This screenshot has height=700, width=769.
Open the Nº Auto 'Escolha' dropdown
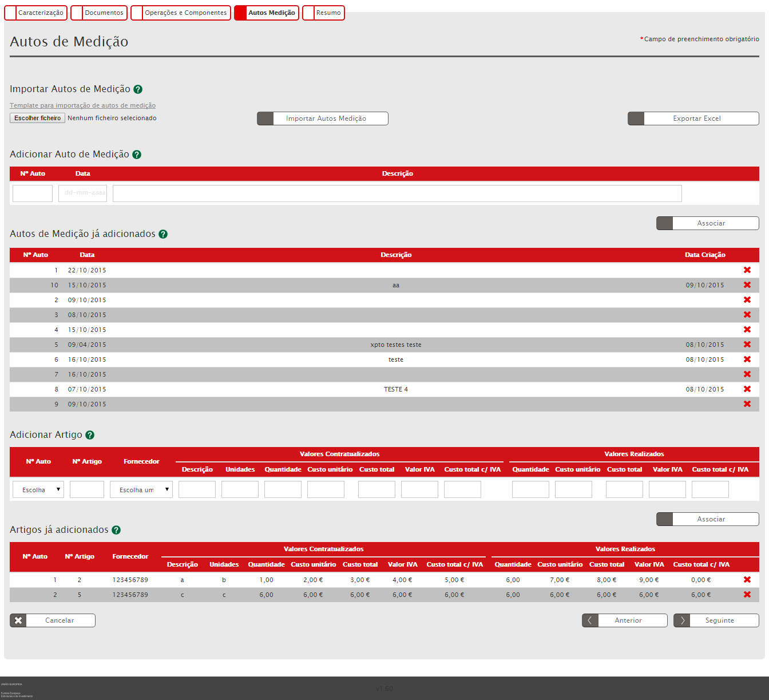coord(38,489)
